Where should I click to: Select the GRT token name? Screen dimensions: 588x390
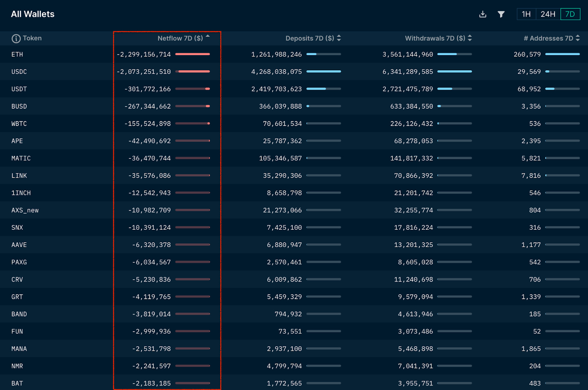tap(17, 297)
